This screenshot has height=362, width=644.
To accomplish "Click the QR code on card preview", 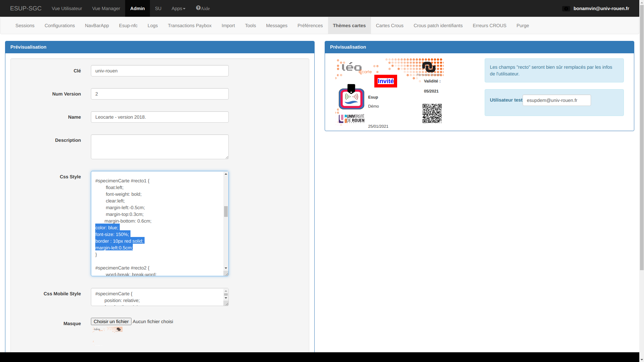I will point(432,113).
